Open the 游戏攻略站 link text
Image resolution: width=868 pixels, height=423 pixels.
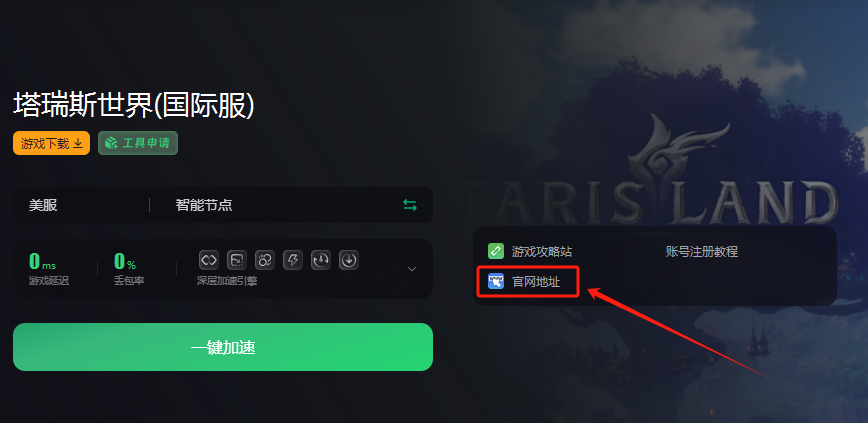[542, 252]
